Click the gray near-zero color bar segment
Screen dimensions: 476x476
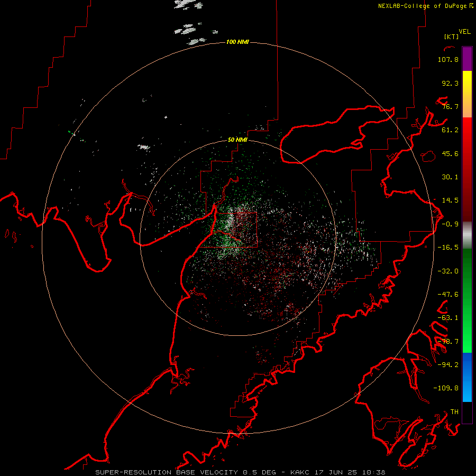tap(467, 235)
